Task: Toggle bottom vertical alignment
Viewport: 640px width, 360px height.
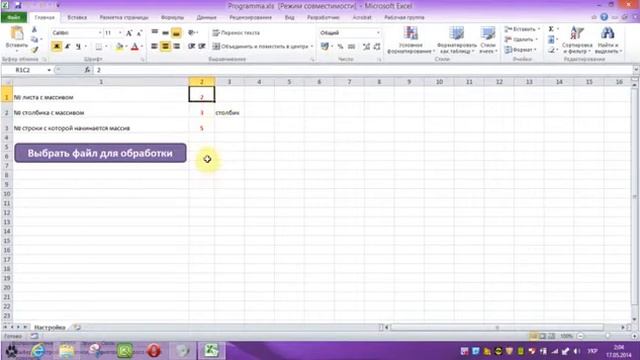Action: [x=176, y=33]
